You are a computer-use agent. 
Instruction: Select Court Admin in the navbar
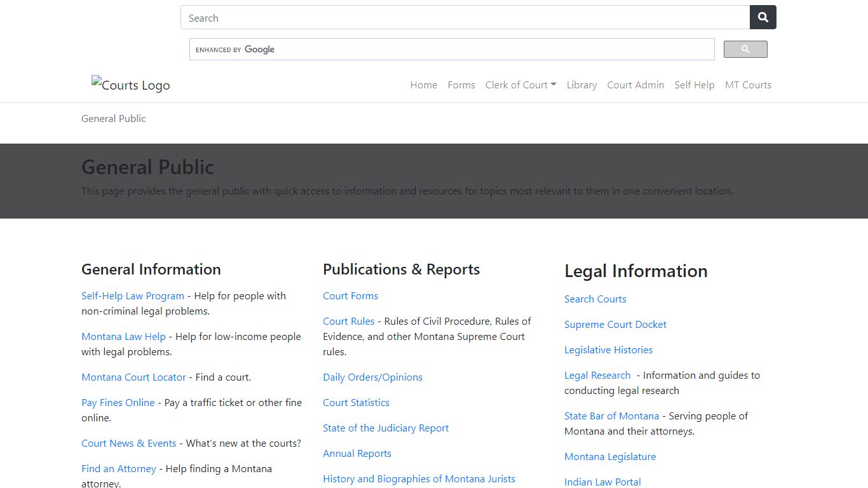[635, 85]
